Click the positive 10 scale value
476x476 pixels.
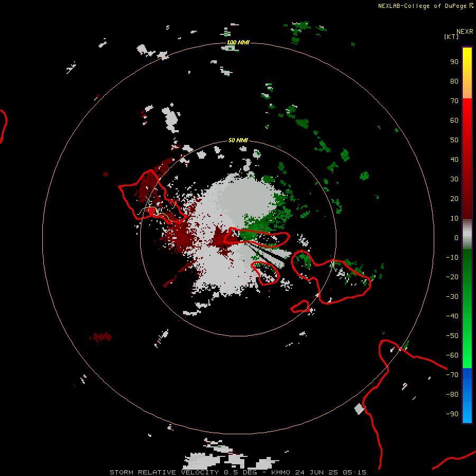[x=454, y=218]
